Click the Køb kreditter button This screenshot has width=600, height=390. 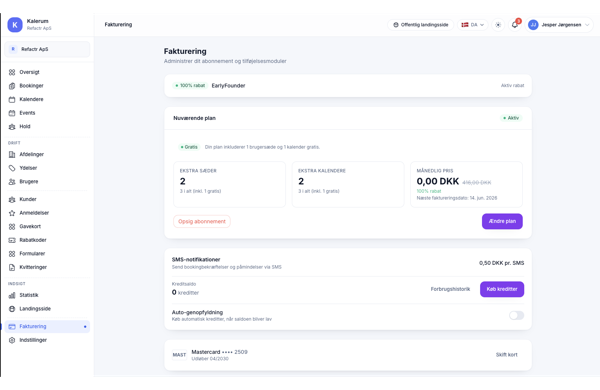[x=502, y=289]
